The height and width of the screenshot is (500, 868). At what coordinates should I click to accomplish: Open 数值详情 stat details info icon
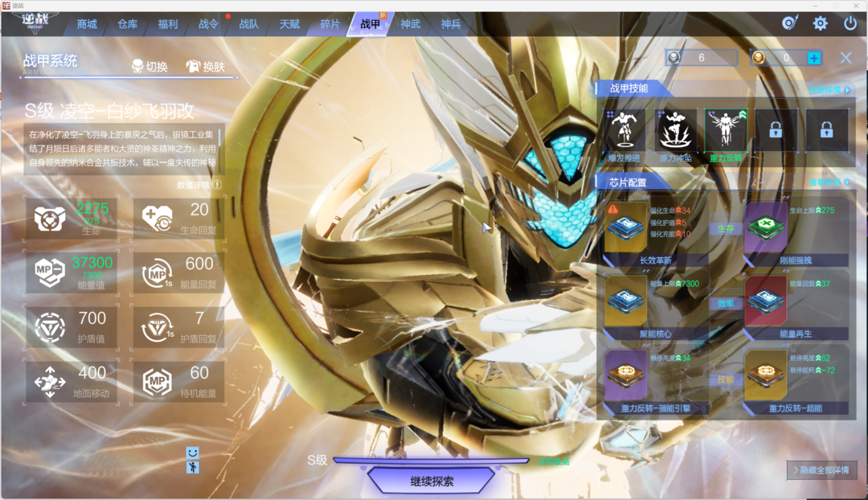[x=217, y=184]
